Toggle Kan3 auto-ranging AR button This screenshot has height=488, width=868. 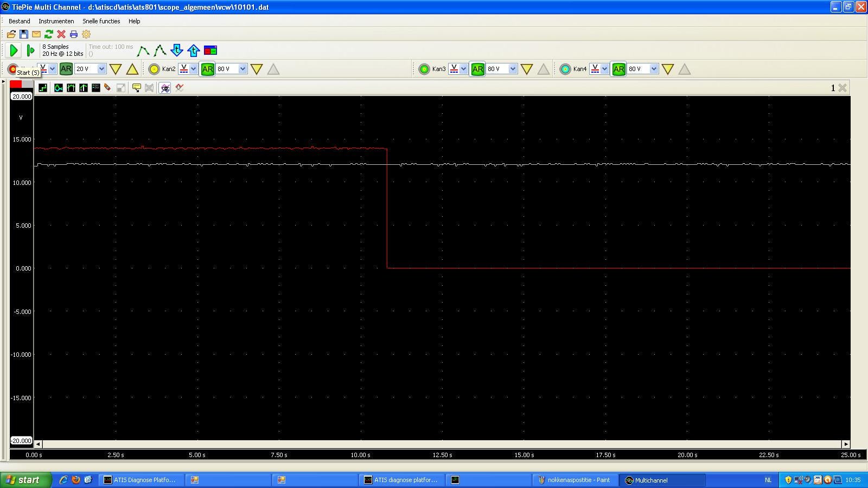(x=477, y=69)
